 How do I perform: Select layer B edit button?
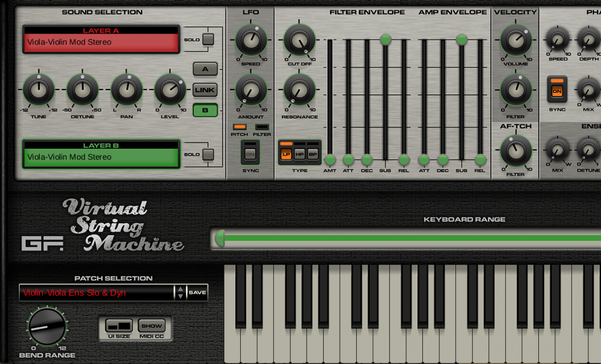pyautogui.click(x=205, y=111)
